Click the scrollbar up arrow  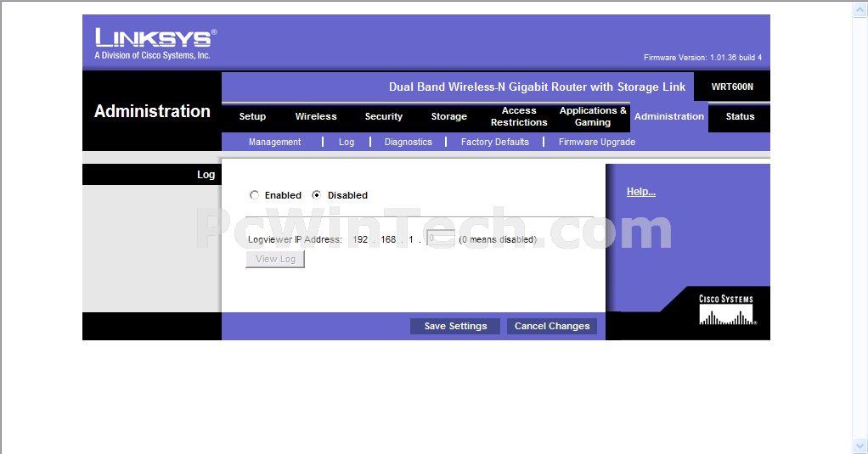[x=860, y=9]
